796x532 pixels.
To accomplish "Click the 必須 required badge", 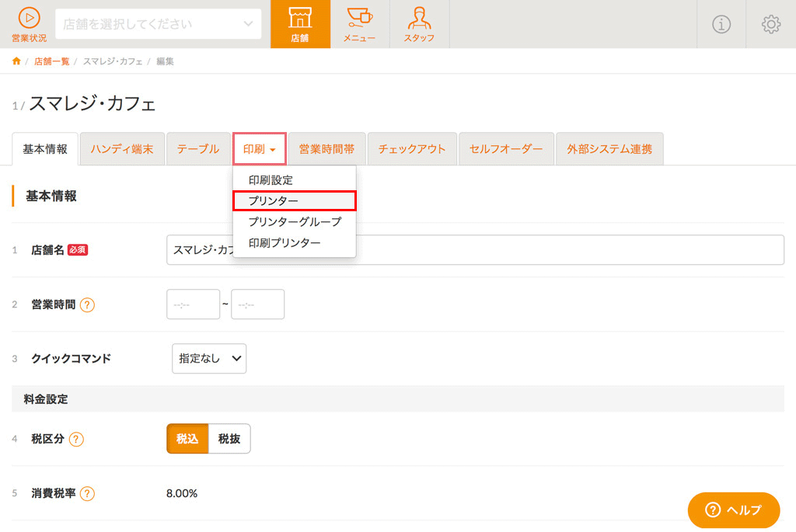I will [x=78, y=250].
